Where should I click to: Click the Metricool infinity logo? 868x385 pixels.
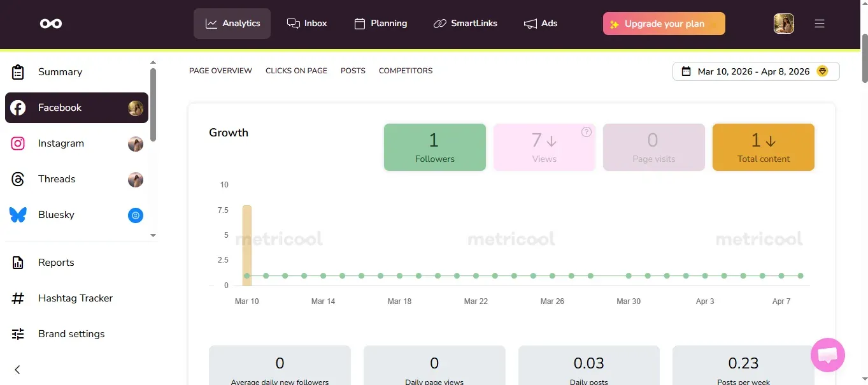click(x=51, y=24)
